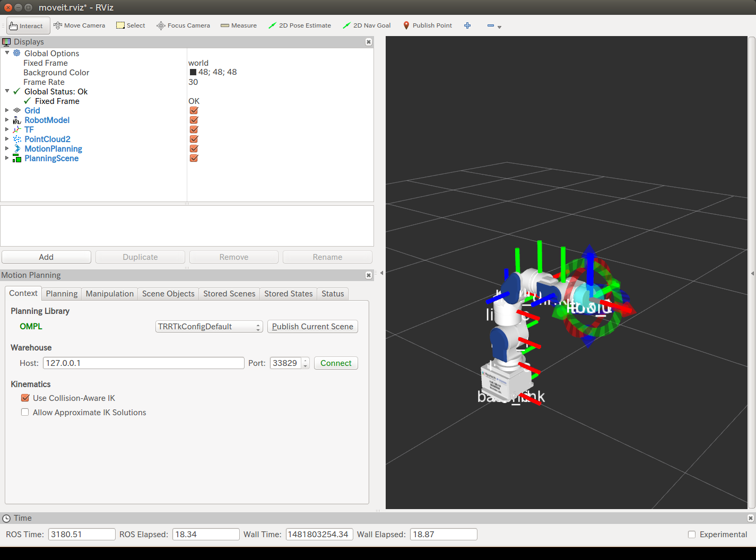Pick the Measure tool
The height and width of the screenshot is (560, 756).
239,25
